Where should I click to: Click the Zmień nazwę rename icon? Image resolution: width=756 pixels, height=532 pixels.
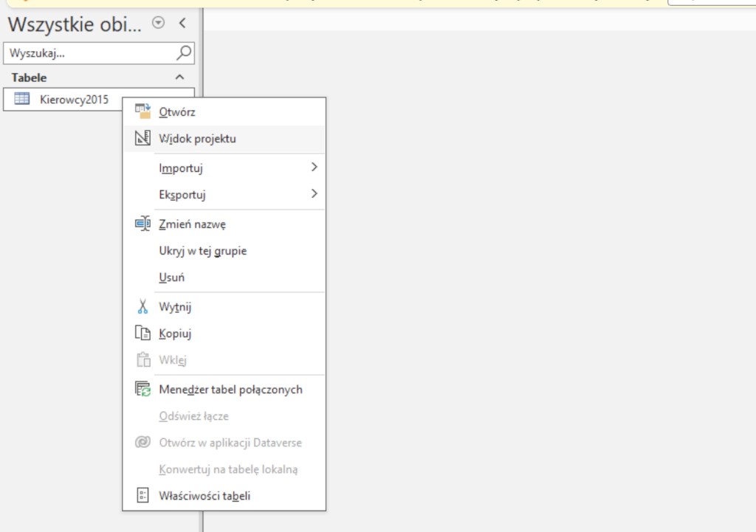(142, 224)
